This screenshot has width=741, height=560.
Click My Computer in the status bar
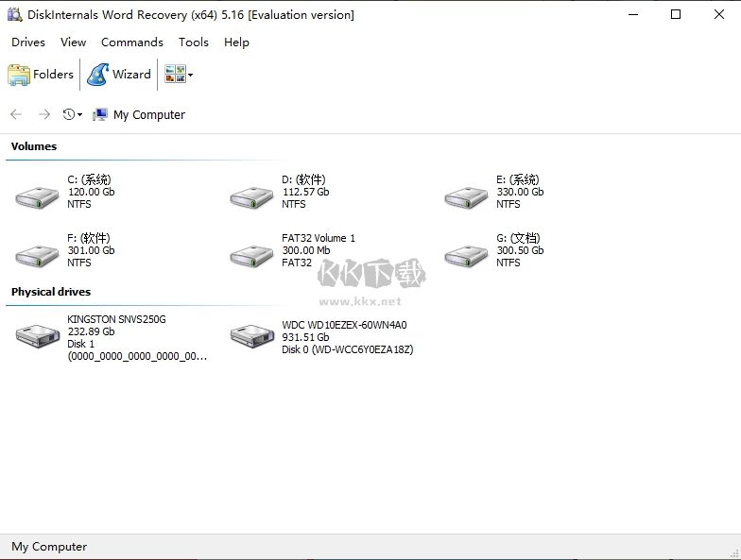(49, 546)
